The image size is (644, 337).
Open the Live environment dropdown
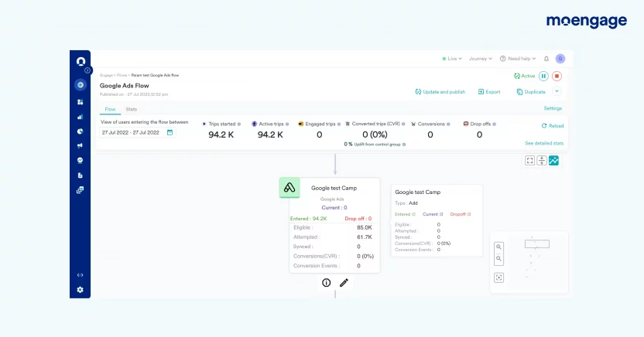(452, 59)
